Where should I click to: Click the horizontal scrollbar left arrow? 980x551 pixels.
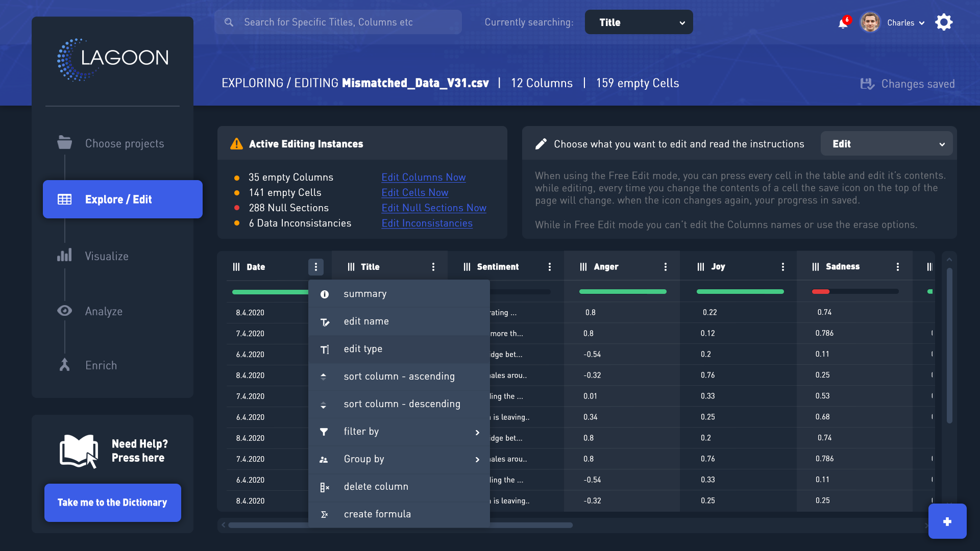(x=223, y=525)
